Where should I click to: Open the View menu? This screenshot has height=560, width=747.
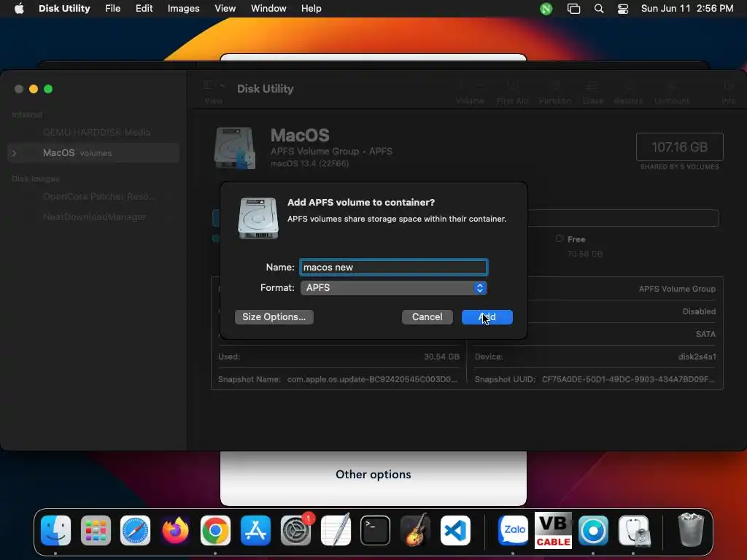[x=225, y=9]
